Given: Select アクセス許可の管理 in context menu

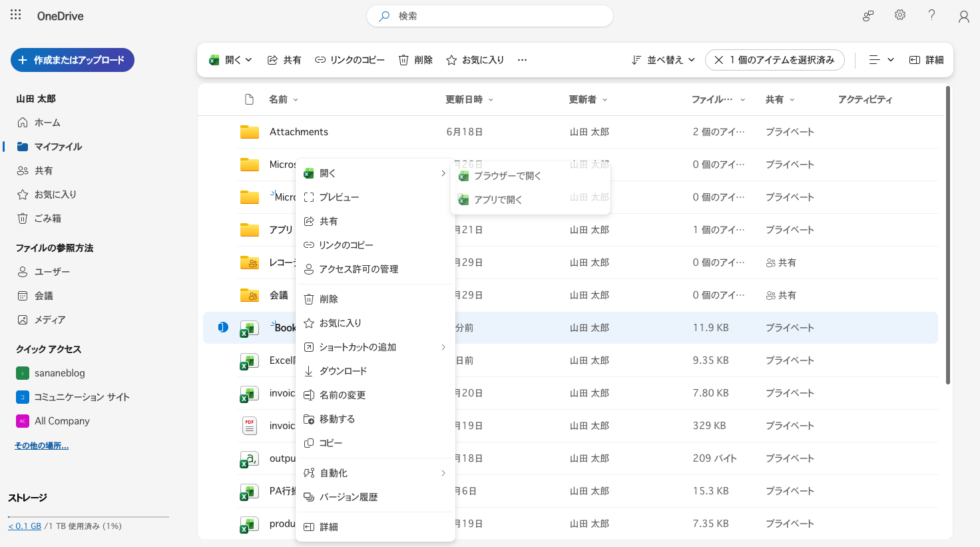Looking at the screenshot, I should 375,269.
